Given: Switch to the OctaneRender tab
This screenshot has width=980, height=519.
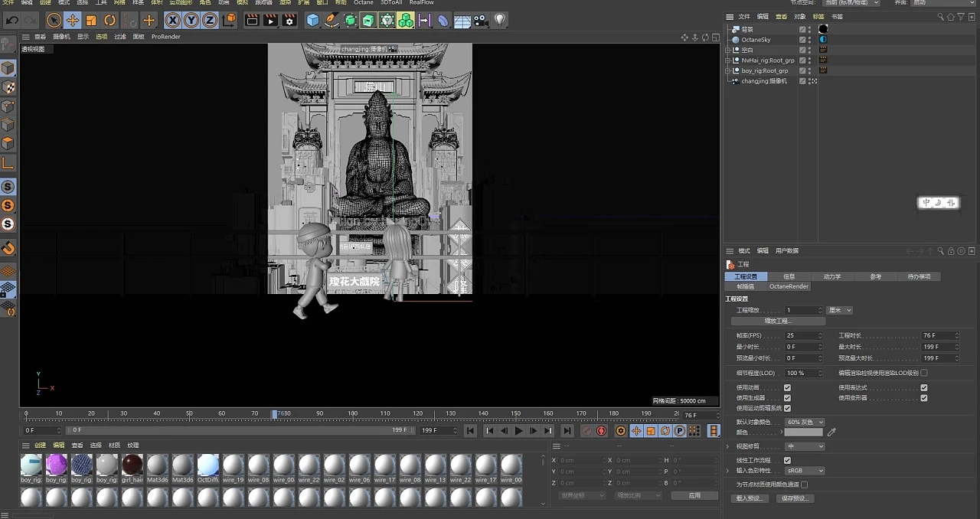Looking at the screenshot, I should 789,286.
